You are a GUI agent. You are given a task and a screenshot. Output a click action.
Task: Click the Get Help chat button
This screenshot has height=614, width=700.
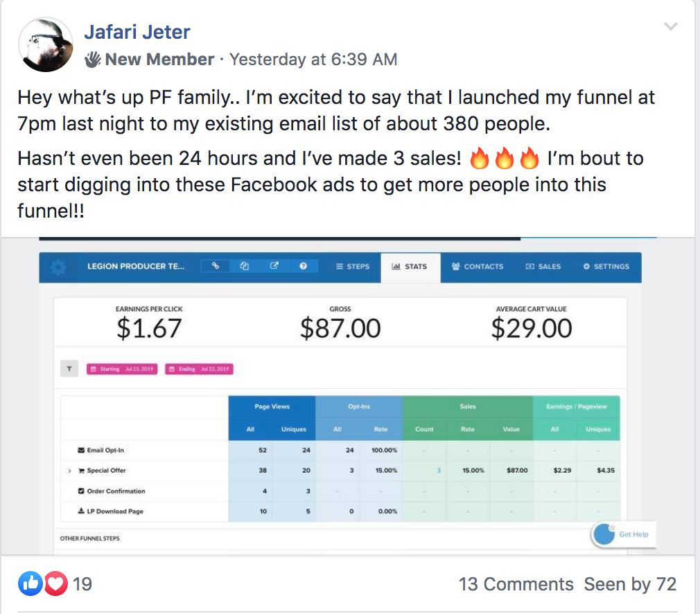tap(623, 534)
